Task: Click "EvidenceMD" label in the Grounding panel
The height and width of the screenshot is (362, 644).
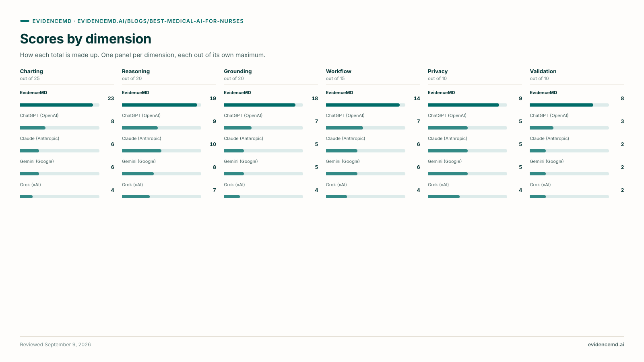Action: click(x=237, y=93)
